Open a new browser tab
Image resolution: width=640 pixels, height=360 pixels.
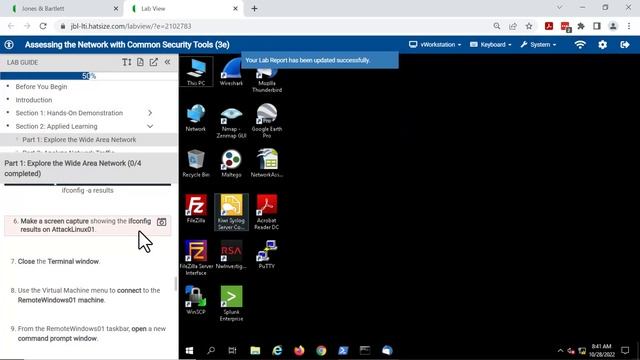pos(254,8)
